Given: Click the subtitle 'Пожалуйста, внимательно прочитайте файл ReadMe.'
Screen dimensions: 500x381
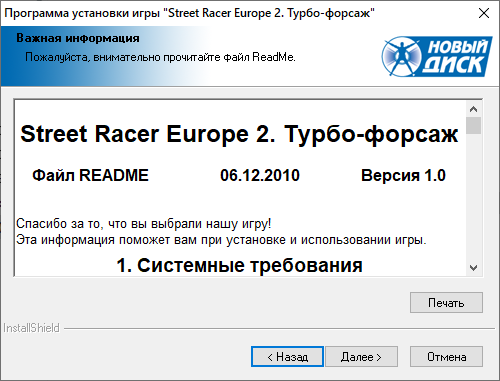Looking at the screenshot, I should pos(160,57).
